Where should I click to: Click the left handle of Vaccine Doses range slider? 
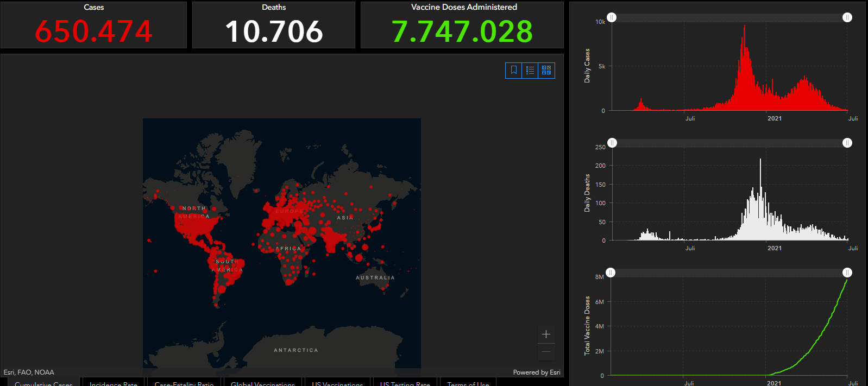tap(611, 273)
